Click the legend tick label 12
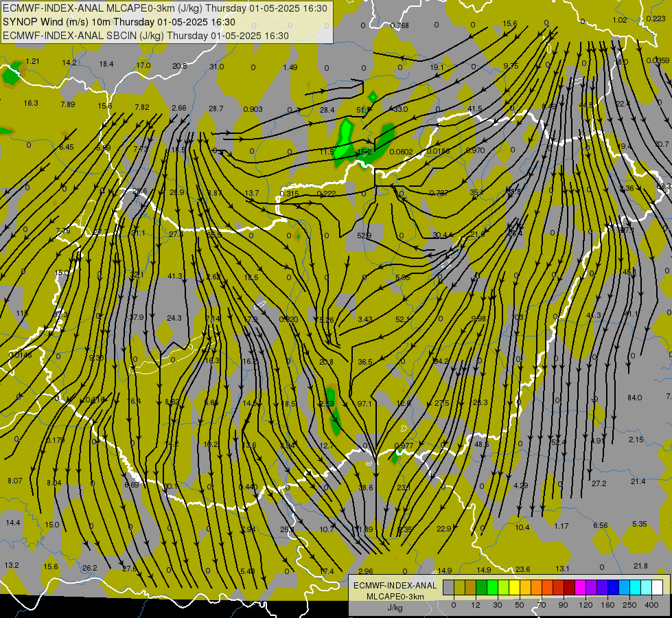Screen dimensions: 672x618 click(475, 605)
